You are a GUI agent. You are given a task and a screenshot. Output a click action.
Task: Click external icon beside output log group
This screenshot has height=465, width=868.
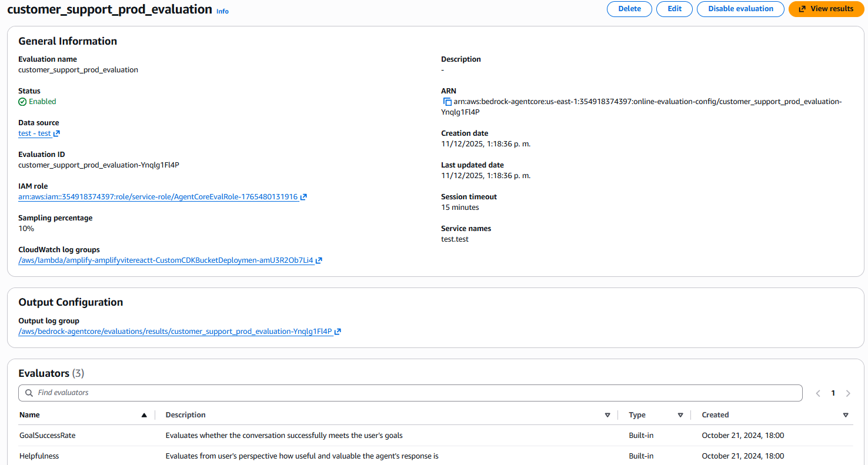338,332
